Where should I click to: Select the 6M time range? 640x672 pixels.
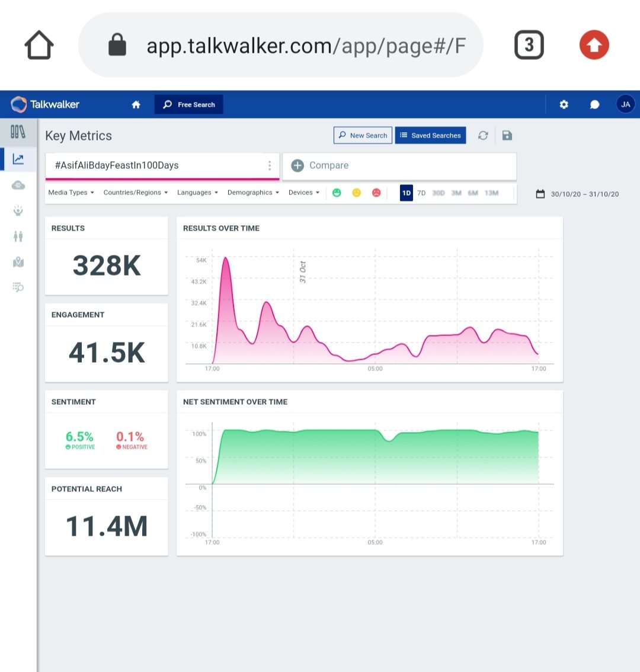pyautogui.click(x=473, y=193)
